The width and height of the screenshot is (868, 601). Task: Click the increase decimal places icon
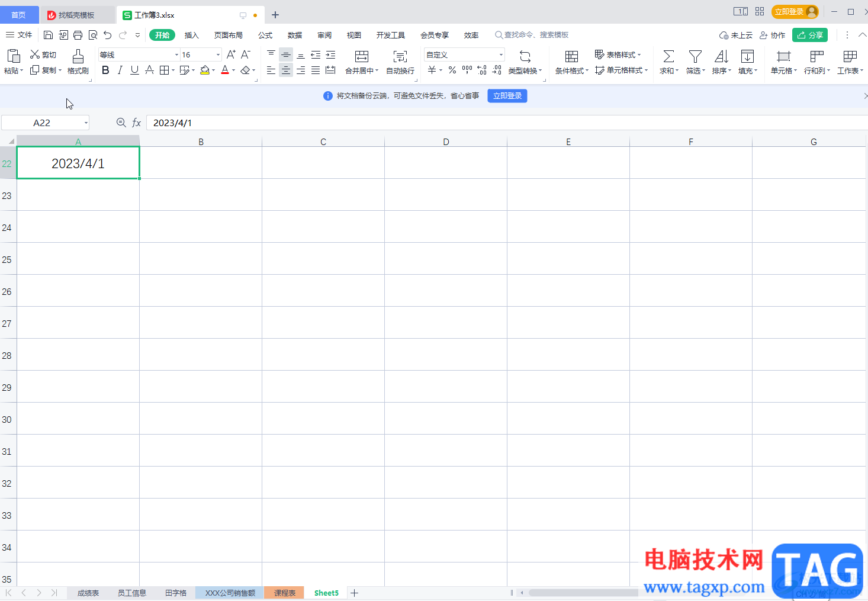(x=482, y=70)
